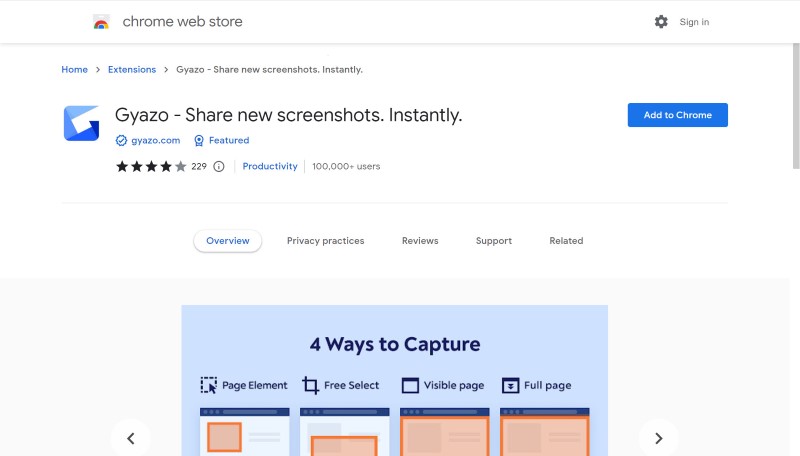Show the previous screenshot slide
The height and width of the screenshot is (456, 800).
(x=131, y=438)
